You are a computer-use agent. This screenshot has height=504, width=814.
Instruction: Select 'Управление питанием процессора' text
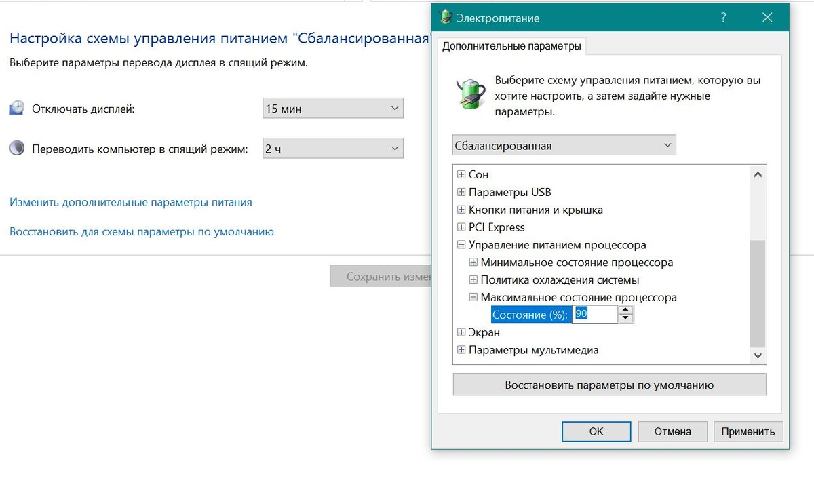(x=558, y=245)
